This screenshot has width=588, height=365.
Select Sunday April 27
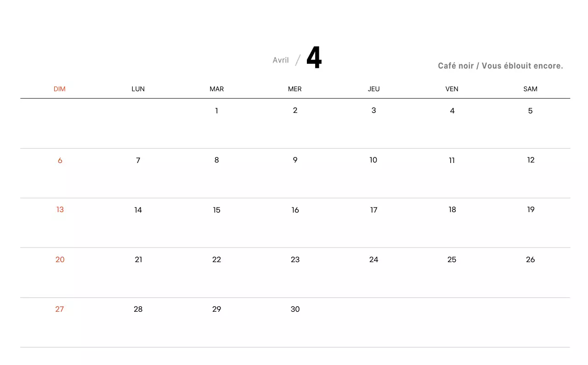tap(60, 309)
